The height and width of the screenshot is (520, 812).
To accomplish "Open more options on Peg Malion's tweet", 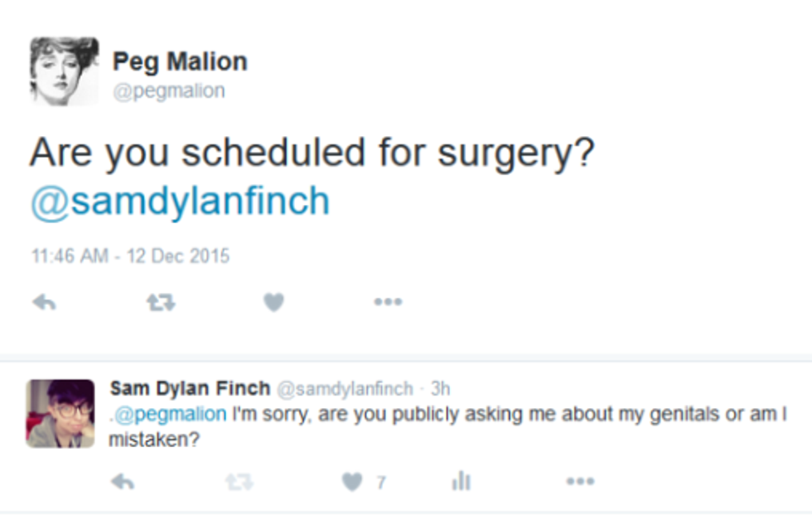I will [x=388, y=303].
